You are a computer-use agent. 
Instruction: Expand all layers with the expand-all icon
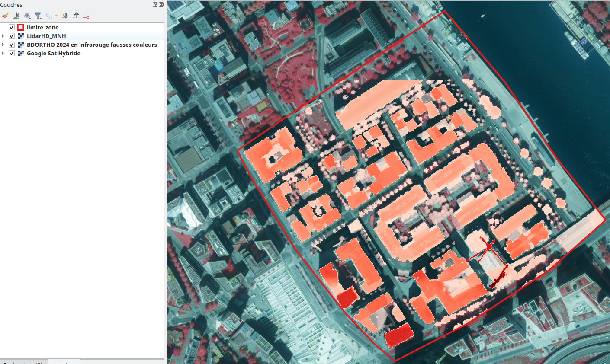click(65, 16)
